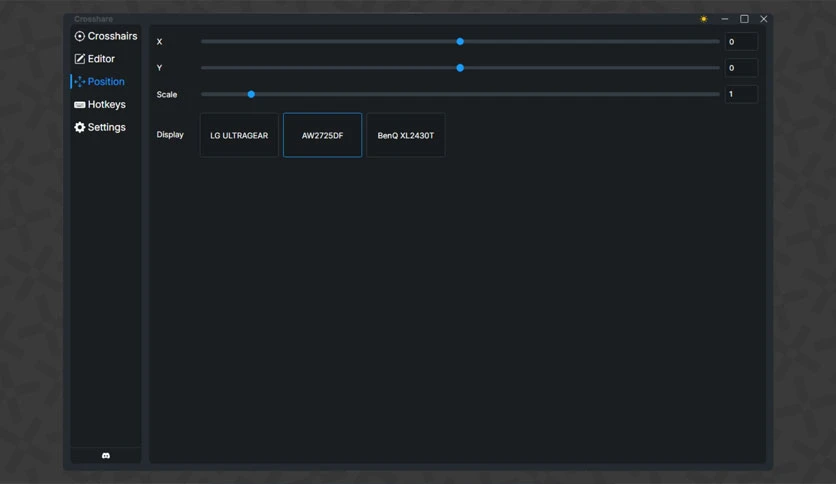Click the Scale label text

click(167, 94)
